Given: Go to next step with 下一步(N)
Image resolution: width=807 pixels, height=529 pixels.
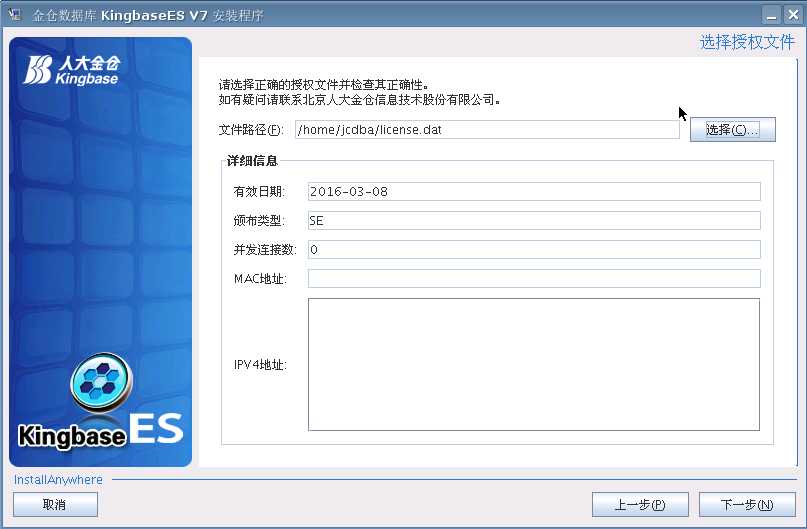Looking at the screenshot, I should click(747, 505).
